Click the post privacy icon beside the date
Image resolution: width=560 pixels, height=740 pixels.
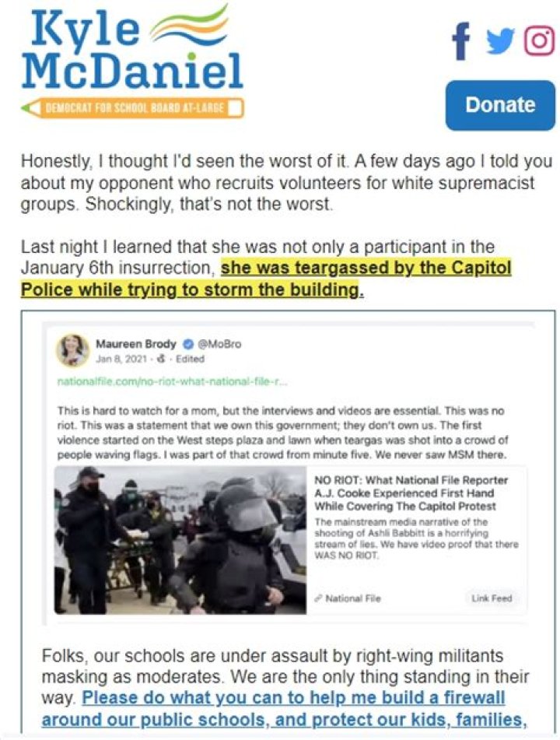161,359
